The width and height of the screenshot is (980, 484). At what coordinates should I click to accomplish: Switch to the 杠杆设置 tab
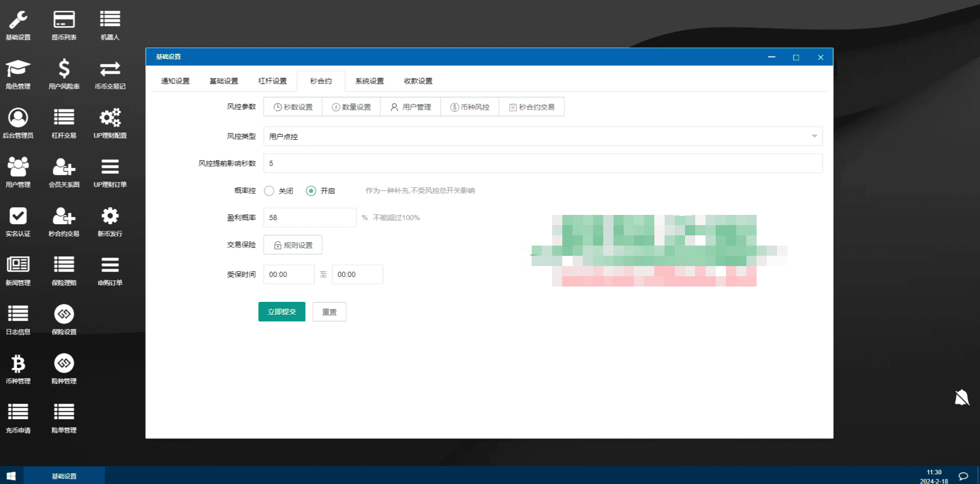[272, 81]
